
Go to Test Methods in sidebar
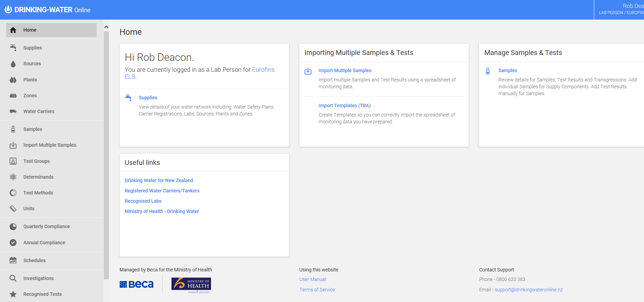coord(38,193)
